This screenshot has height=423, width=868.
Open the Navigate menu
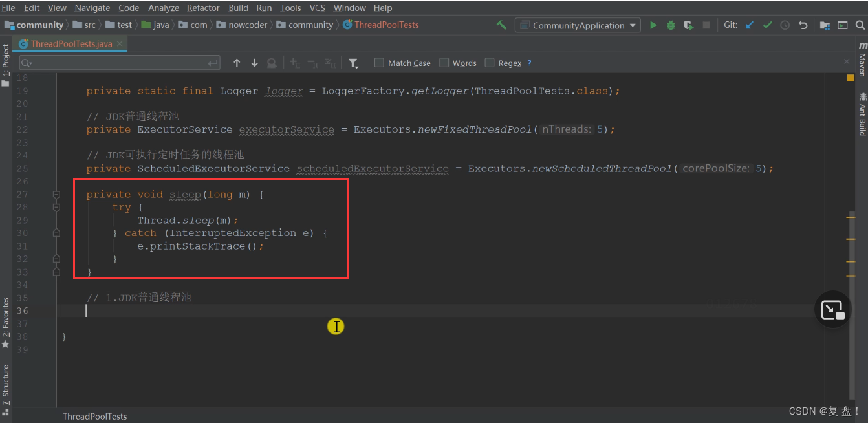(x=92, y=8)
